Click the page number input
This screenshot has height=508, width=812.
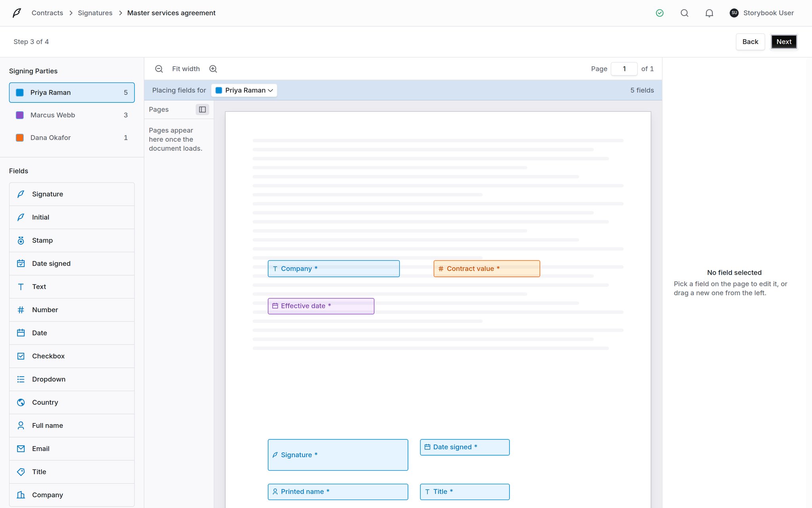pyautogui.click(x=624, y=69)
